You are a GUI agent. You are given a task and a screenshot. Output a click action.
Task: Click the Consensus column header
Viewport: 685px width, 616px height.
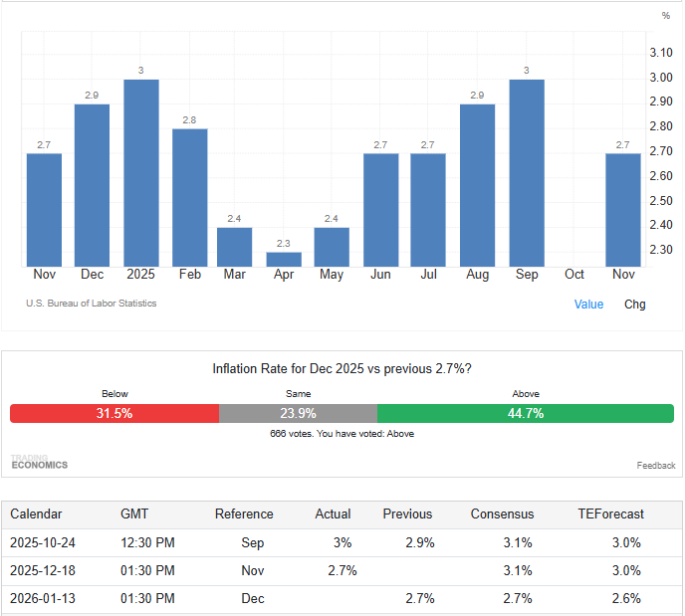click(x=502, y=514)
